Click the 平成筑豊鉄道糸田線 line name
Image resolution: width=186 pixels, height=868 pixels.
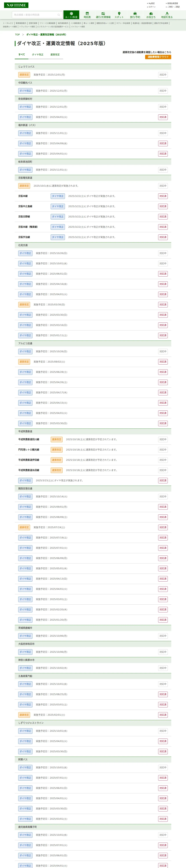[x=29, y=470]
